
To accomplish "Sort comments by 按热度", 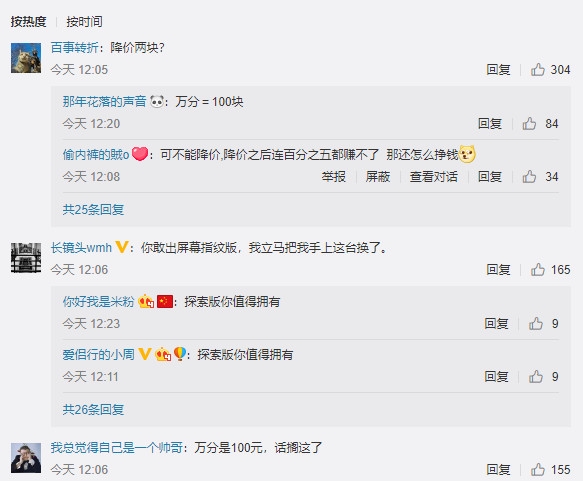I will pos(28,22).
